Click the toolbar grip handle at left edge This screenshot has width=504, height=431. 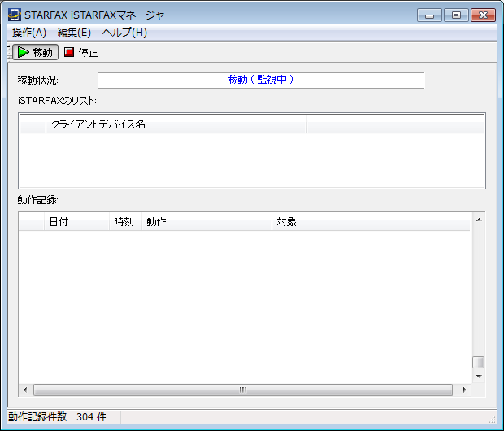point(7,52)
